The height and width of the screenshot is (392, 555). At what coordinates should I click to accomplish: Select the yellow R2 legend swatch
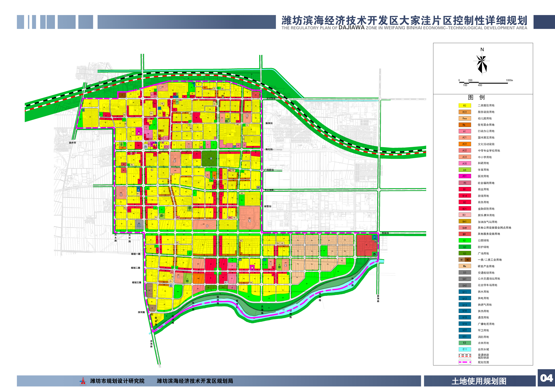click(465, 106)
